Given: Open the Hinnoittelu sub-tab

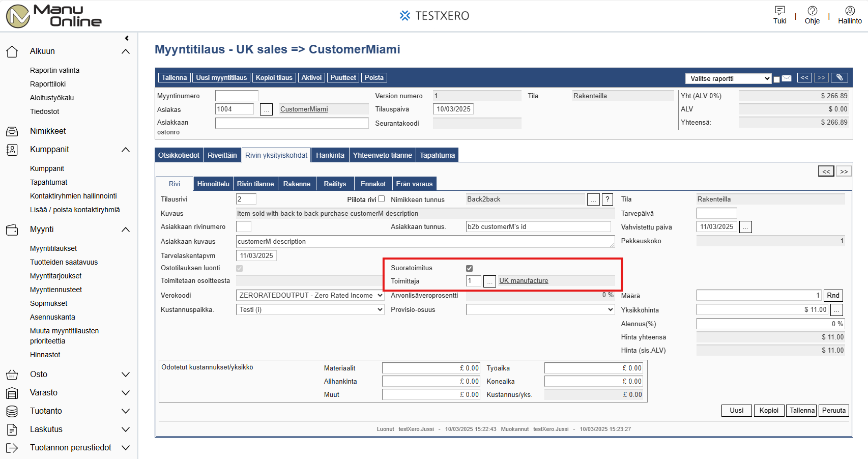Looking at the screenshot, I should pyautogui.click(x=213, y=184).
